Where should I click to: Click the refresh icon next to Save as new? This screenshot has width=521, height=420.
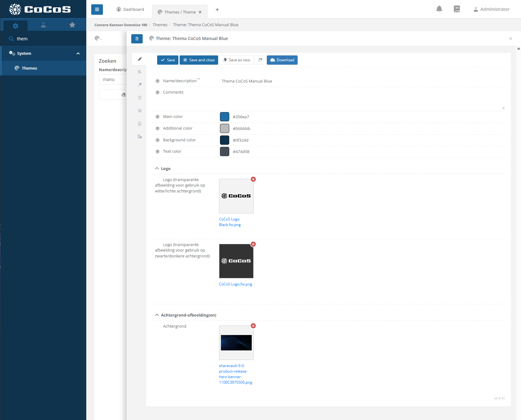click(260, 60)
